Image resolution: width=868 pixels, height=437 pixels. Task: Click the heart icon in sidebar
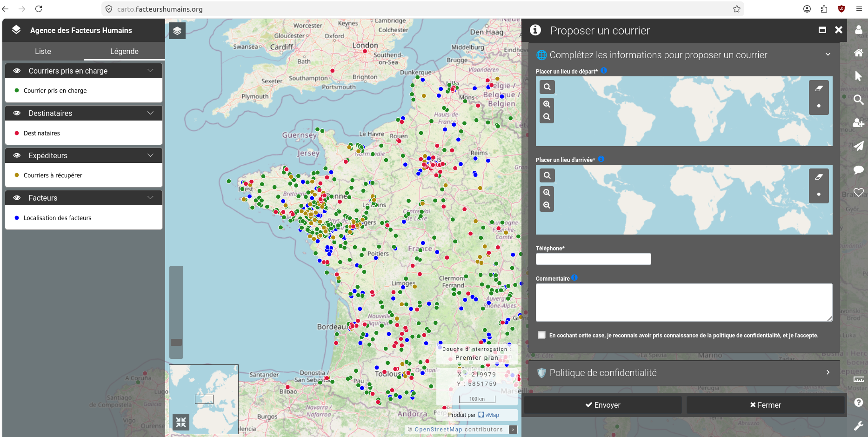[859, 192]
